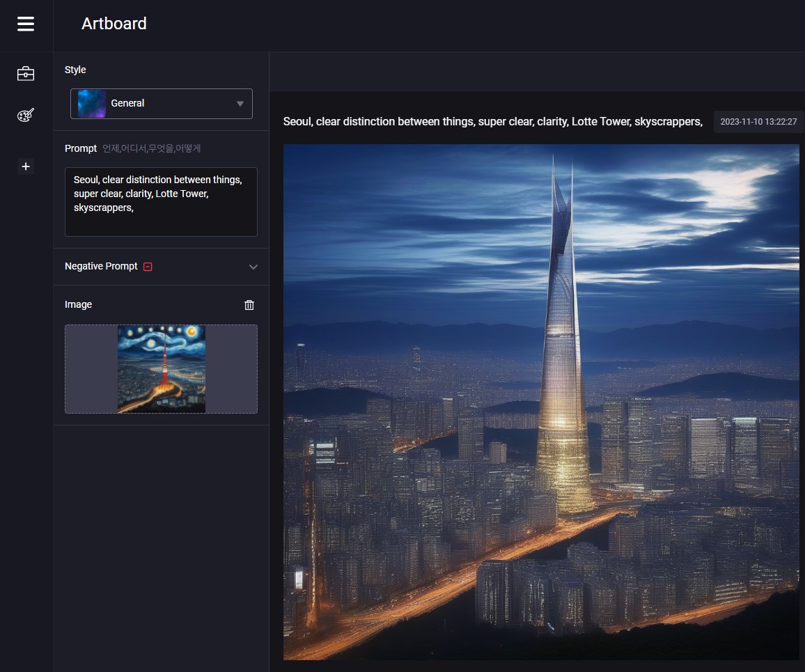Click the generated image prompt caption text

[492, 122]
